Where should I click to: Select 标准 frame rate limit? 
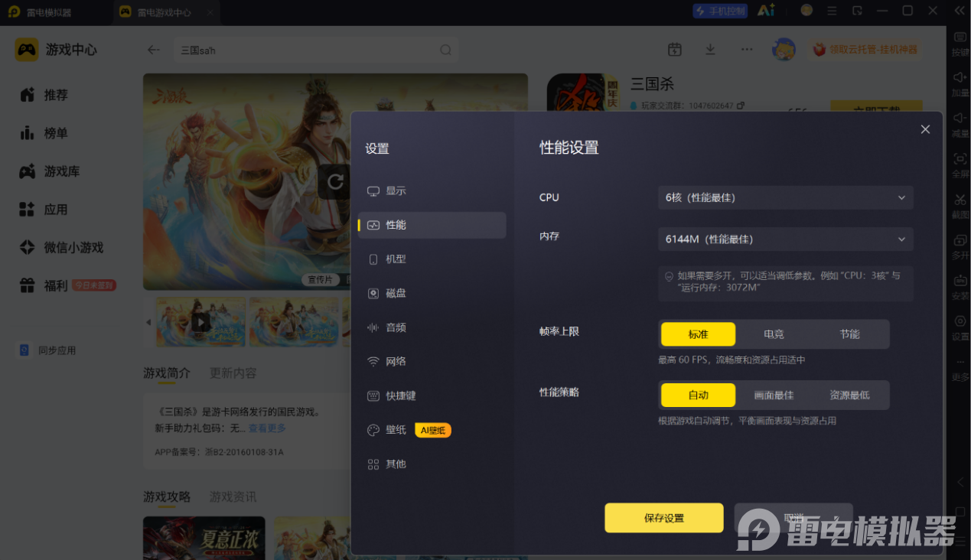(698, 334)
